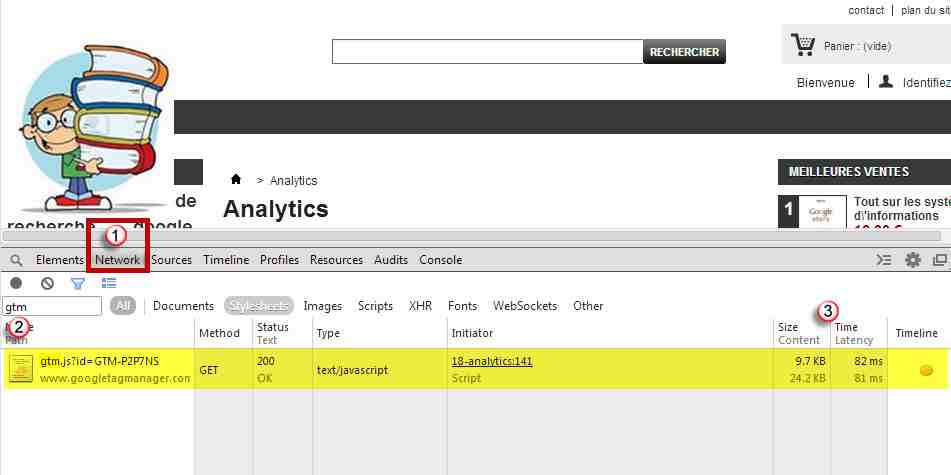Filter requests by Scripts

tap(375, 306)
